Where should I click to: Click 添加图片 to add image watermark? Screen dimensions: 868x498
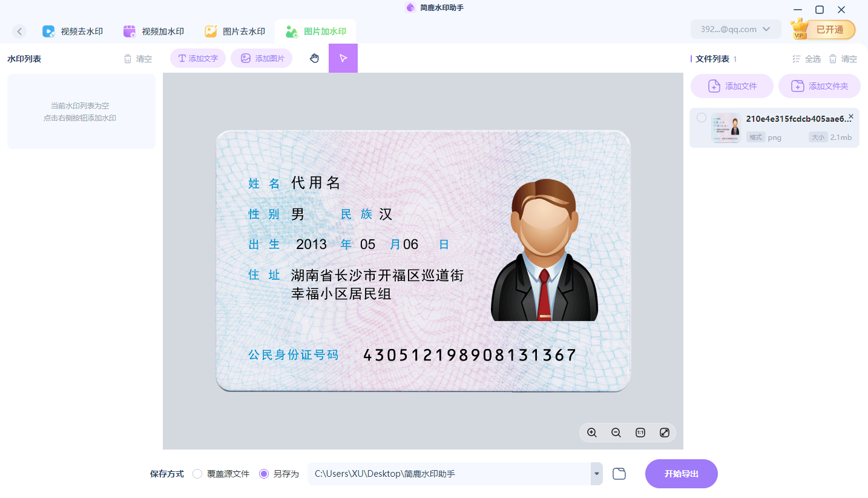click(x=261, y=58)
